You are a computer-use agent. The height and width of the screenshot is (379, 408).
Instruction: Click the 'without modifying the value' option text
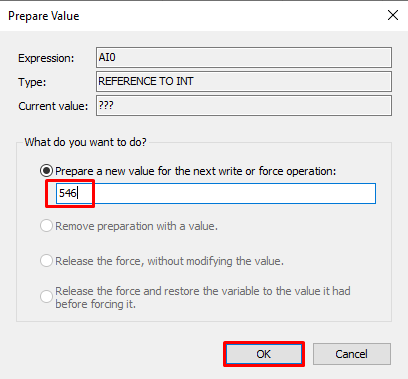216,261
